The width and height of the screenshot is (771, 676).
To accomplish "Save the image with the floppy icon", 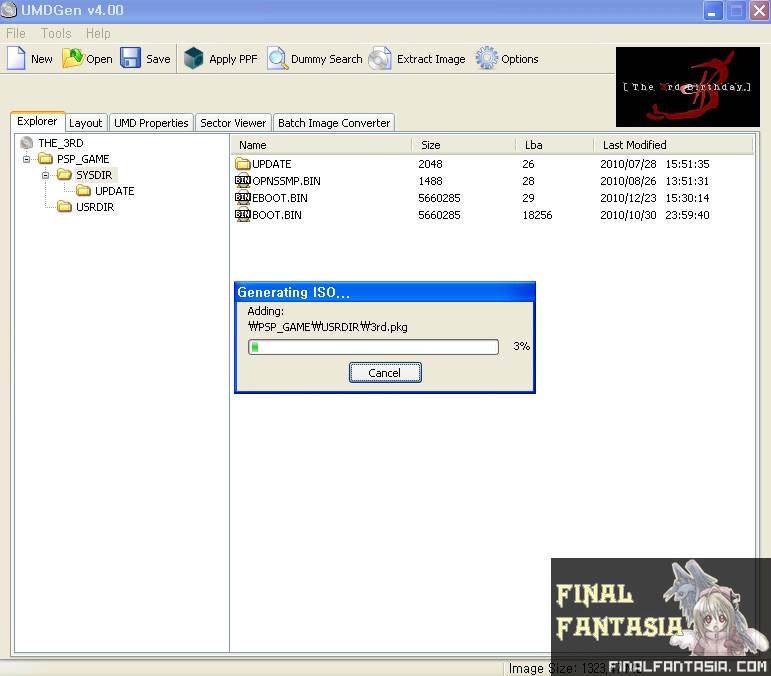I will click(130, 58).
